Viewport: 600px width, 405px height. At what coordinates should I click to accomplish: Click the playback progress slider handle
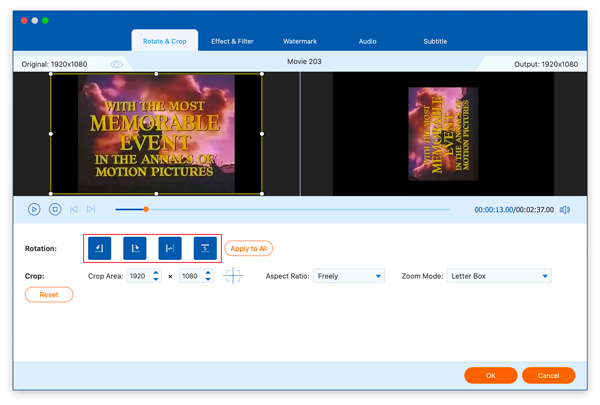[x=146, y=210]
